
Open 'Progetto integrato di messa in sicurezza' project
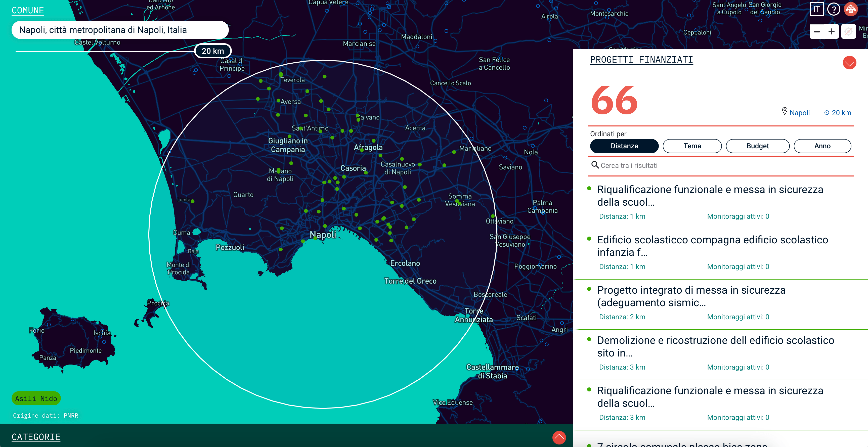click(x=691, y=296)
